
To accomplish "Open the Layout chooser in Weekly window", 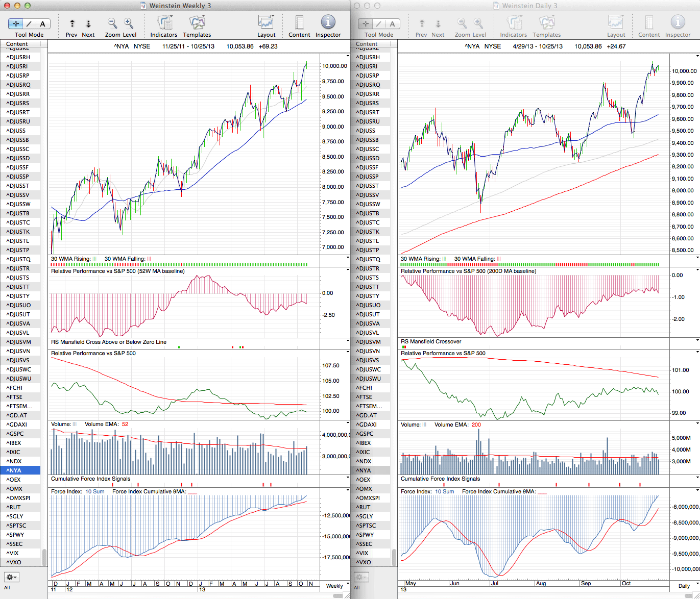I will 266,23.
